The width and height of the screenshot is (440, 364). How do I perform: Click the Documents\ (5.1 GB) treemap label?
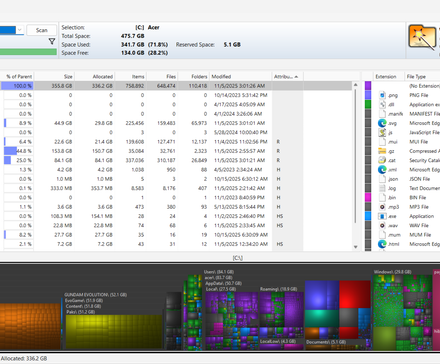[326, 342]
